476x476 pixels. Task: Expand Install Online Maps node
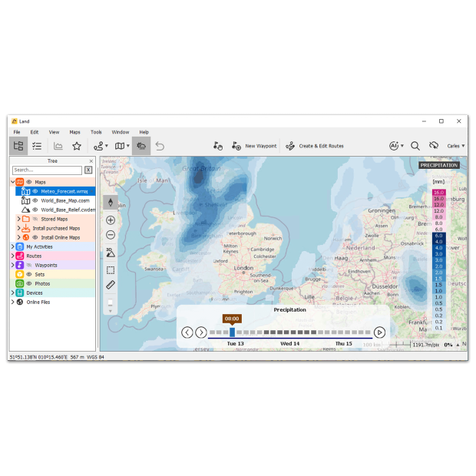[x=19, y=237]
